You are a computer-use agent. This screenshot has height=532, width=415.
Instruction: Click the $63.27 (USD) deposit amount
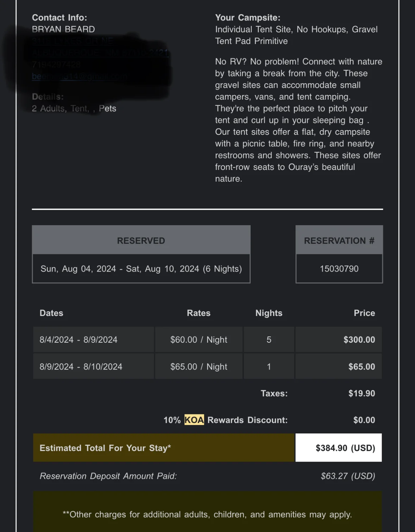click(x=348, y=476)
